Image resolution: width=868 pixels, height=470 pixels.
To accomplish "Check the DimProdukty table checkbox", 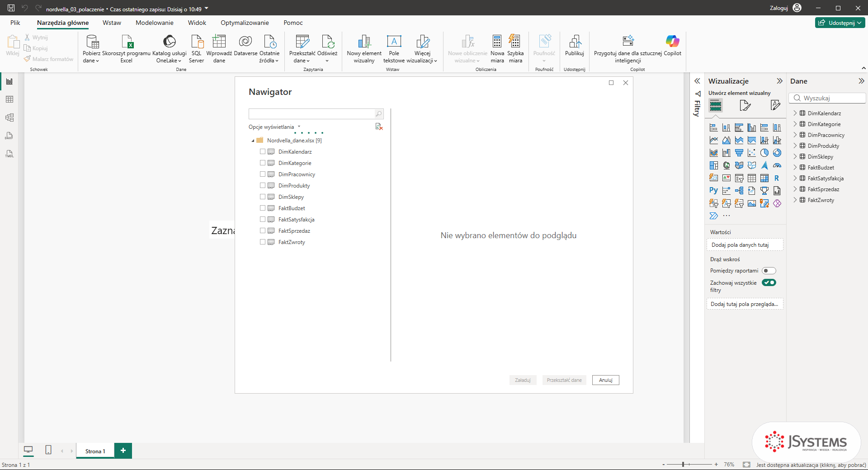I will pyautogui.click(x=263, y=185).
